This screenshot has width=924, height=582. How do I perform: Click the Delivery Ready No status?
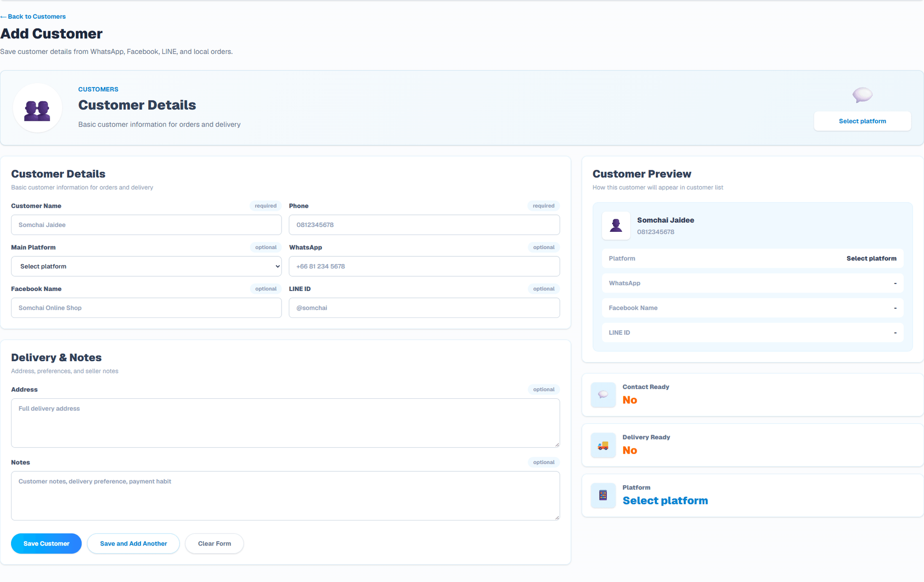(629, 451)
